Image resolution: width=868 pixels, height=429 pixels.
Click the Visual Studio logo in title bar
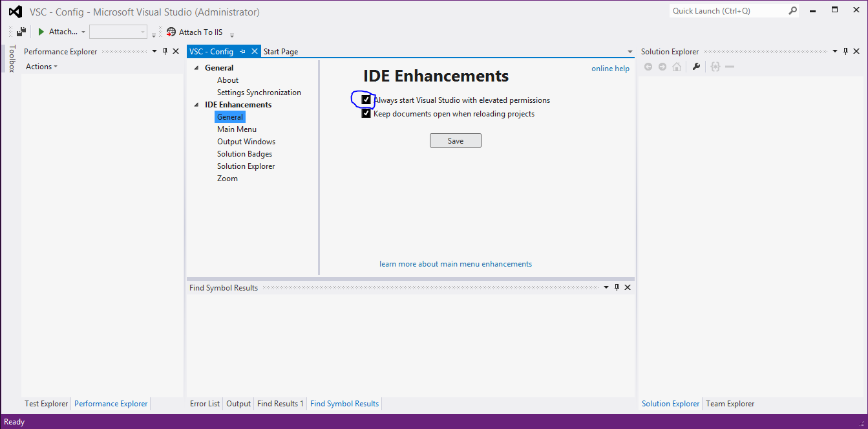(16, 12)
